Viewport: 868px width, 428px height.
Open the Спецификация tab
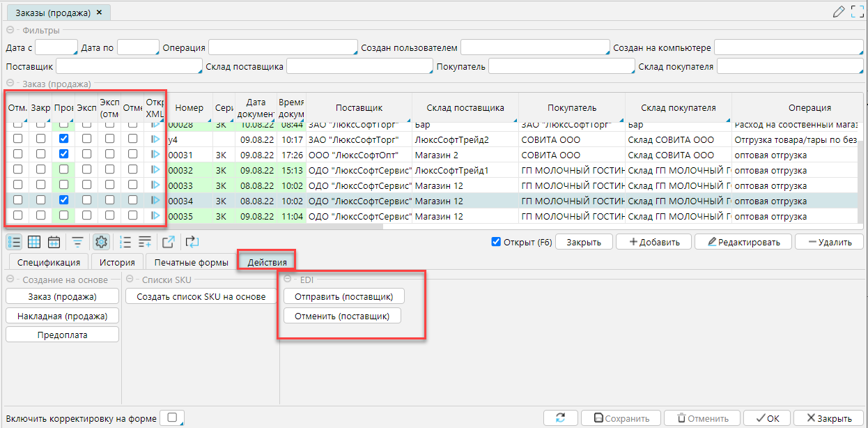click(x=49, y=262)
